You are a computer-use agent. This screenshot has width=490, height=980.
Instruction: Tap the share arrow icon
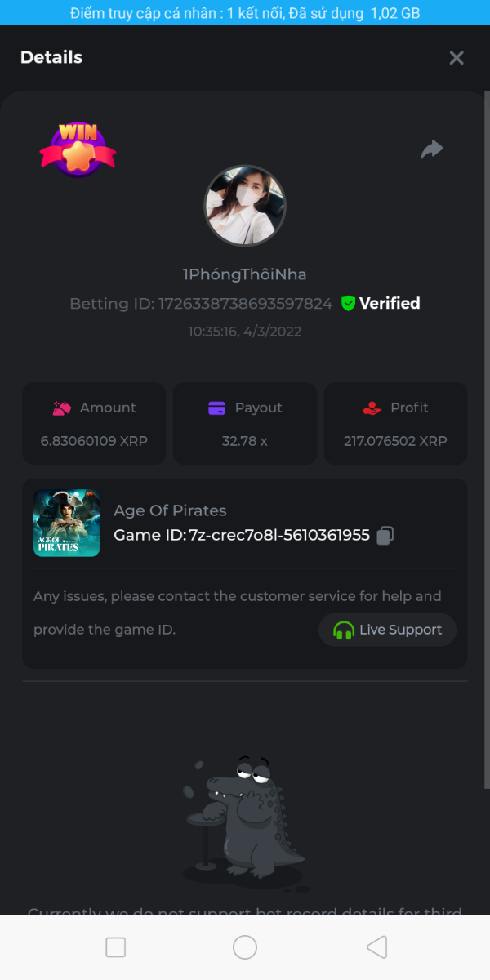pyautogui.click(x=432, y=149)
